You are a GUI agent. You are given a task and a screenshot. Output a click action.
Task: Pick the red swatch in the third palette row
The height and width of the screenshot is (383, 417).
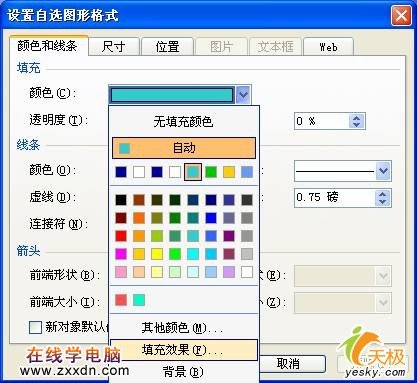point(121,236)
